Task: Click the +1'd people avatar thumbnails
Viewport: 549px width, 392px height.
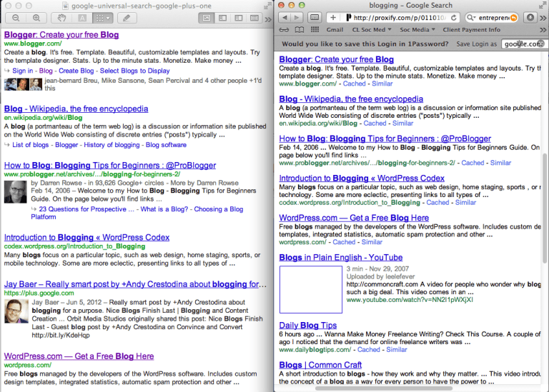Action: 23,85
